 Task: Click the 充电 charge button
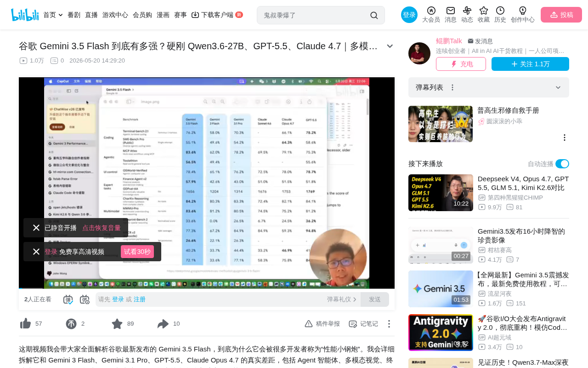point(461,64)
